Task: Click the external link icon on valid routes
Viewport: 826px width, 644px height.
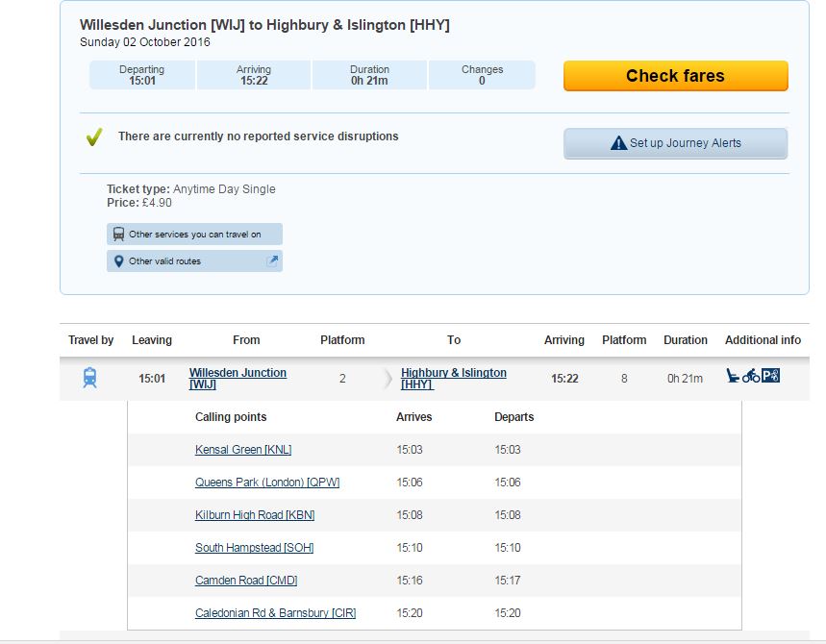Action: point(271,260)
